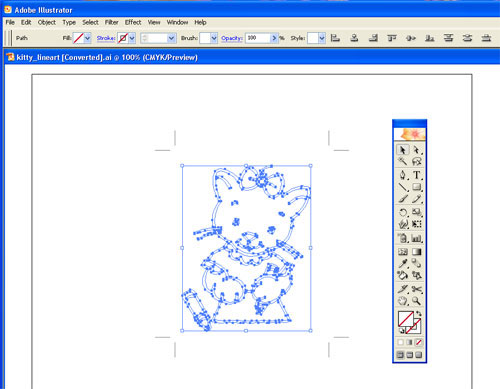
Task: Click the large Fill box in toolbox
Action: pos(406,319)
